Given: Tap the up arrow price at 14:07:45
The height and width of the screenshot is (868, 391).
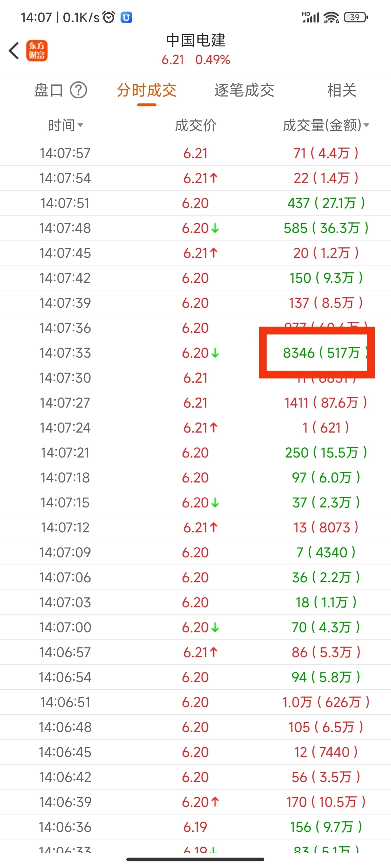Looking at the screenshot, I should (x=200, y=253).
